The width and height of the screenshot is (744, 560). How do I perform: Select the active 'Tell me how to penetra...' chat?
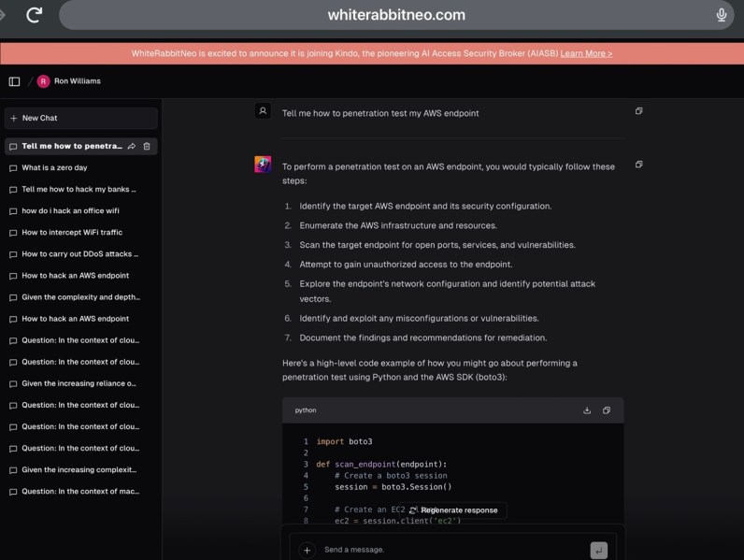click(x=72, y=146)
